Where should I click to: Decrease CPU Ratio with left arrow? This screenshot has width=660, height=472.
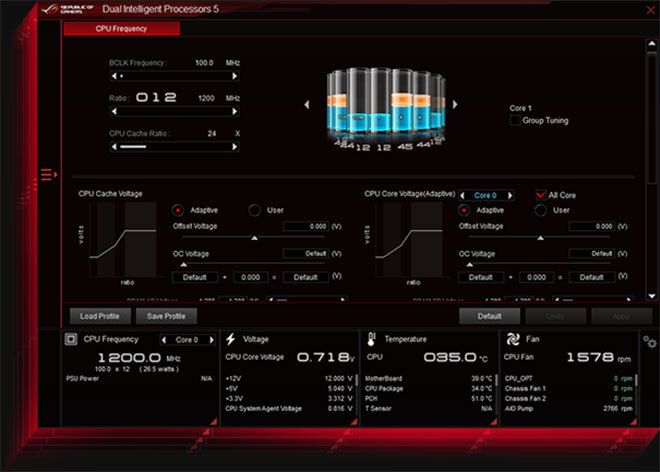[x=114, y=111]
